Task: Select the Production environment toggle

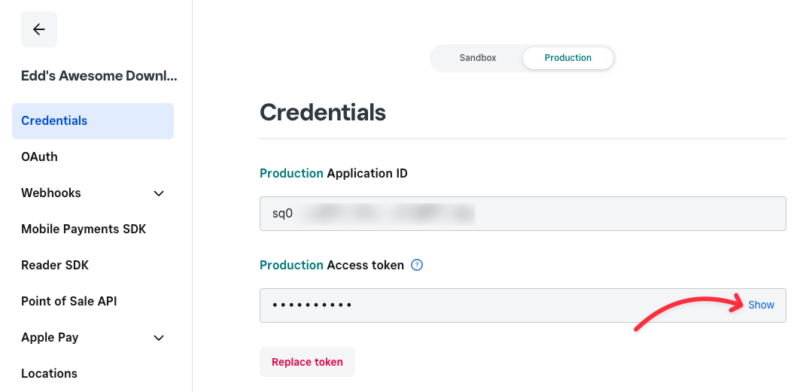Action: click(x=567, y=58)
